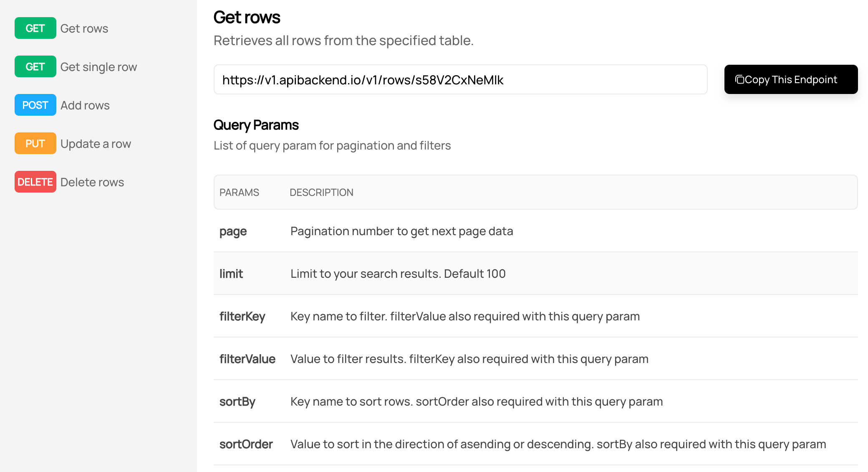Click the blue POST badge
The width and height of the screenshot is (868, 472).
click(x=35, y=105)
